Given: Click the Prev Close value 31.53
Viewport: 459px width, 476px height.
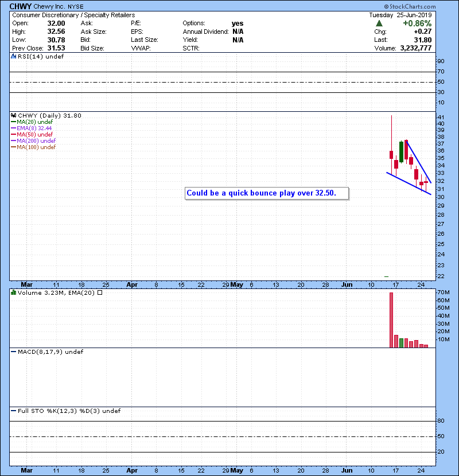Looking at the screenshot, I should (56, 48).
